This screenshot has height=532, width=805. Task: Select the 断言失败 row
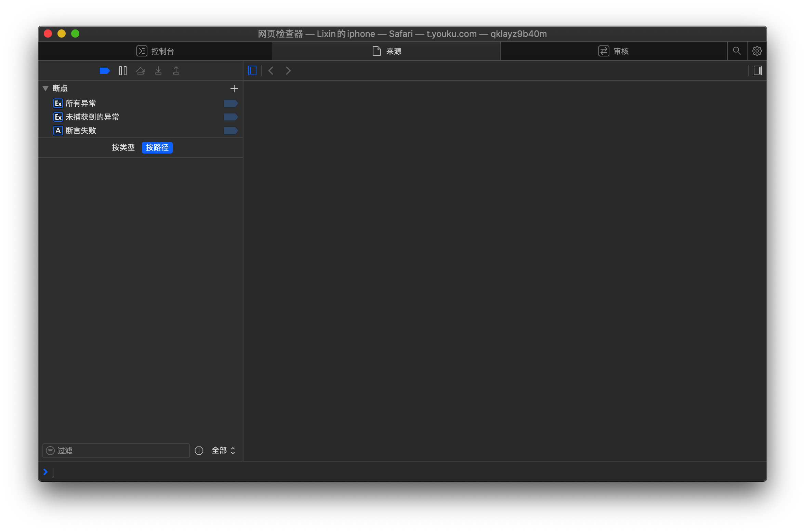pos(141,131)
